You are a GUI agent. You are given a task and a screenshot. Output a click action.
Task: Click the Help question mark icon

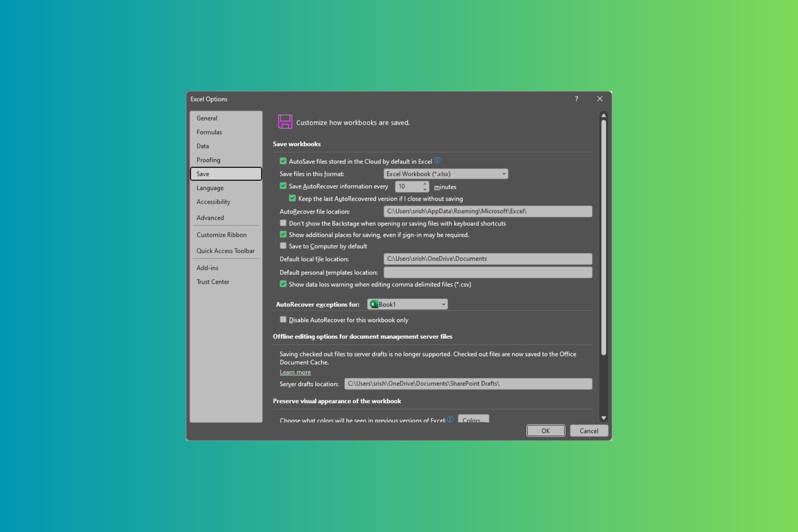tap(576, 99)
